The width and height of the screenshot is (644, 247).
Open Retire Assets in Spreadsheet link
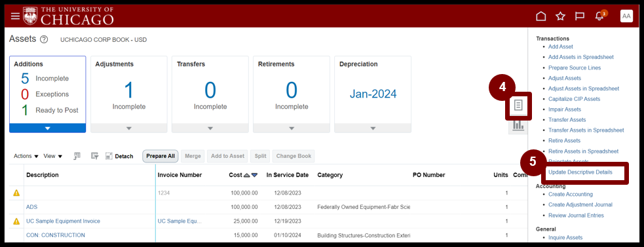(x=583, y=151)
